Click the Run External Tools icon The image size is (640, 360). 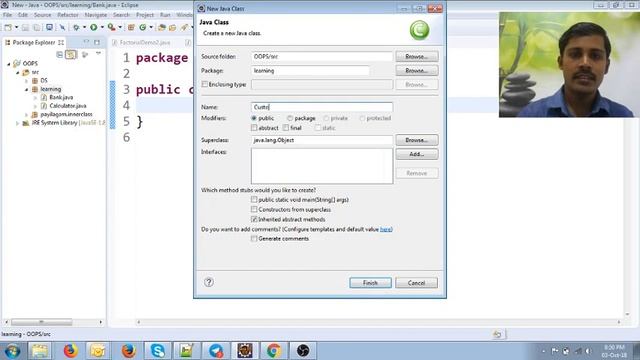tap(111, 27)
